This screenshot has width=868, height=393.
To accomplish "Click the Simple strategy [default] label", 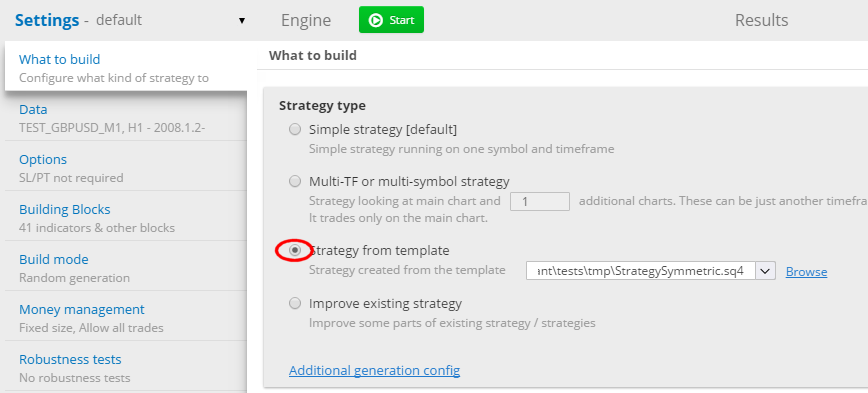I will [x=383, y=130].
